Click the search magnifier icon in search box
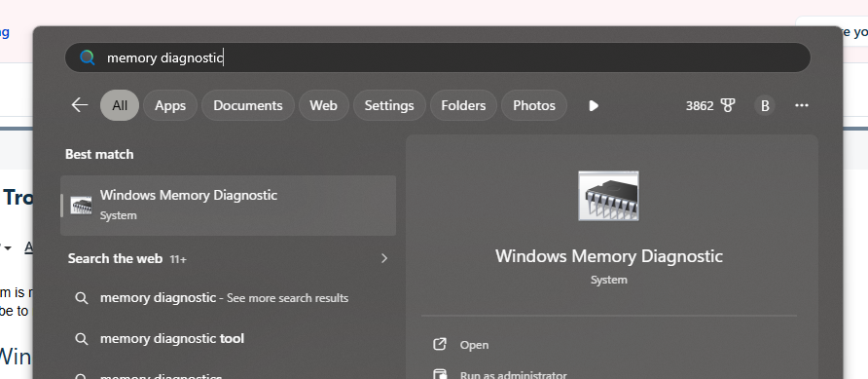The height and width of the screenshot is (379, 868). [x=88, y=57]
